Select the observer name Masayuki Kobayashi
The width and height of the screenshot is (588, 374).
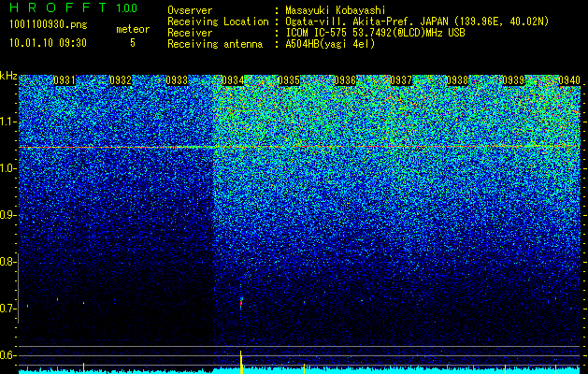tap(336, 10)
